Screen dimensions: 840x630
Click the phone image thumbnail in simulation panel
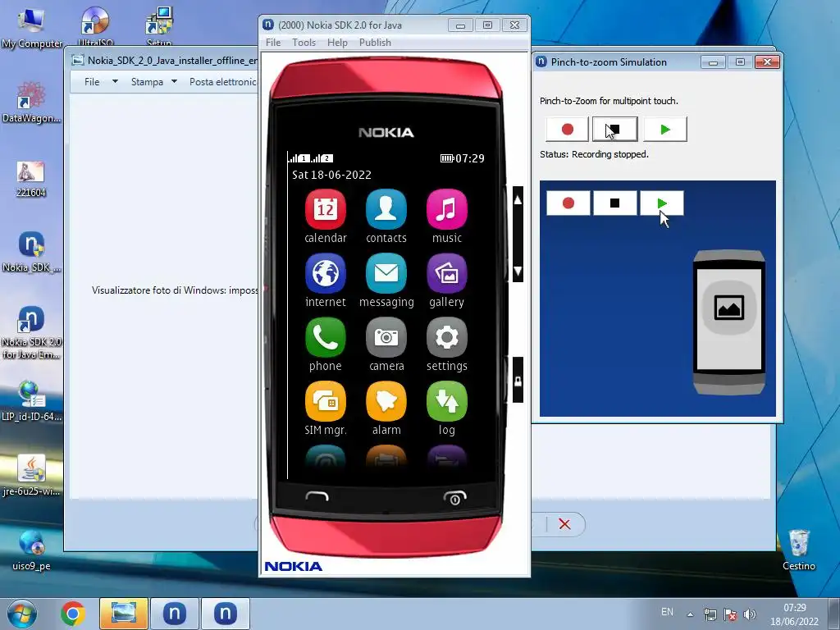(x=729, y=322)
